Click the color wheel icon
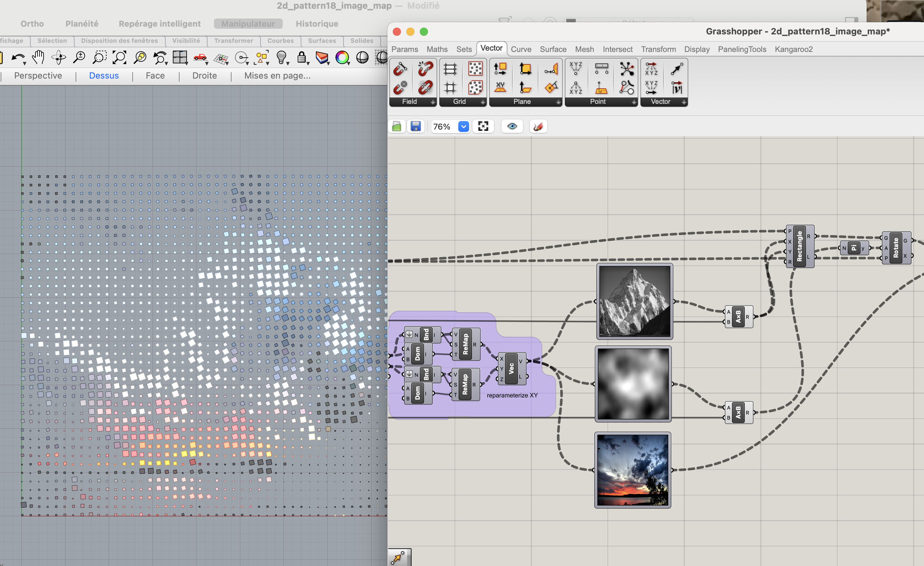 click(342, 57)
